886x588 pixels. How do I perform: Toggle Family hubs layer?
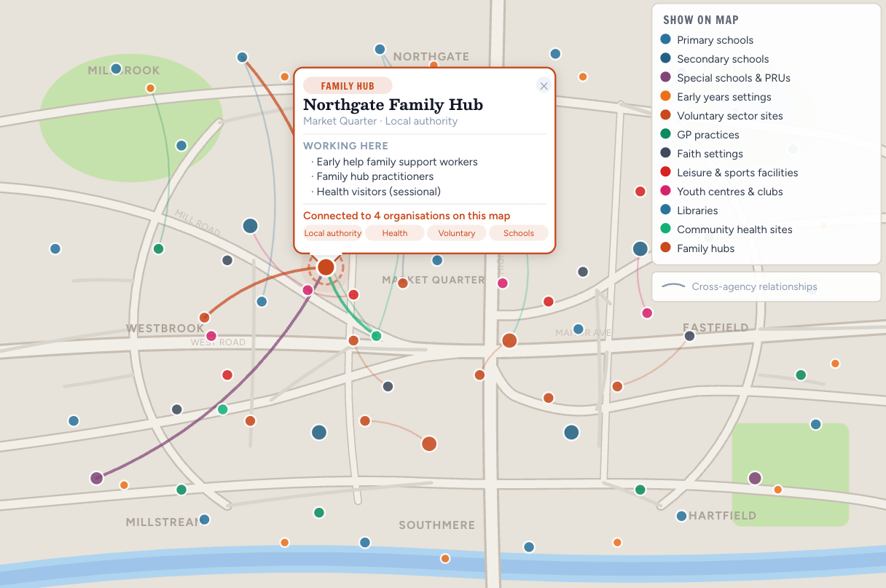coord(697,248)
